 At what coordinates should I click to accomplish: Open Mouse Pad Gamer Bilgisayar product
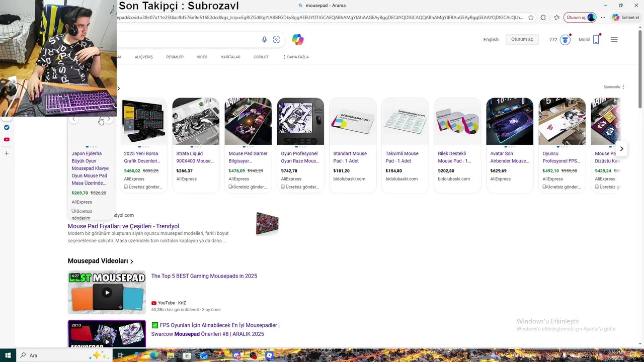coord(248,157)
